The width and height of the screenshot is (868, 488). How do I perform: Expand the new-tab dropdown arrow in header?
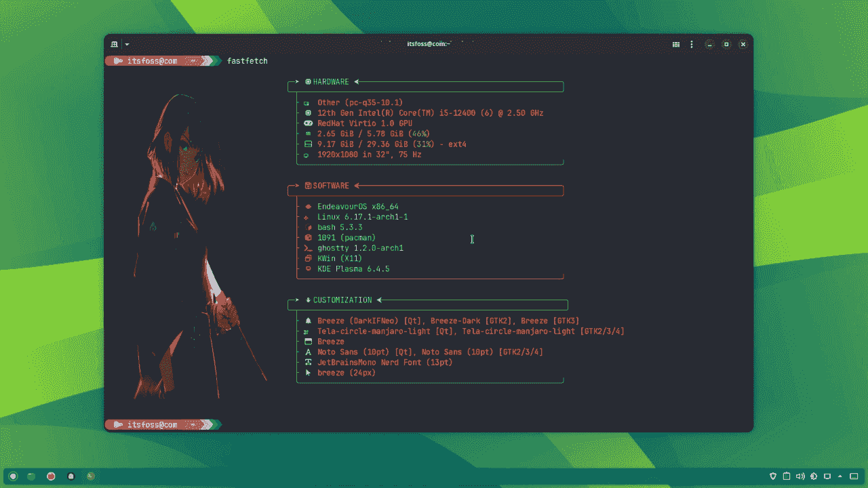coord(127,45)
